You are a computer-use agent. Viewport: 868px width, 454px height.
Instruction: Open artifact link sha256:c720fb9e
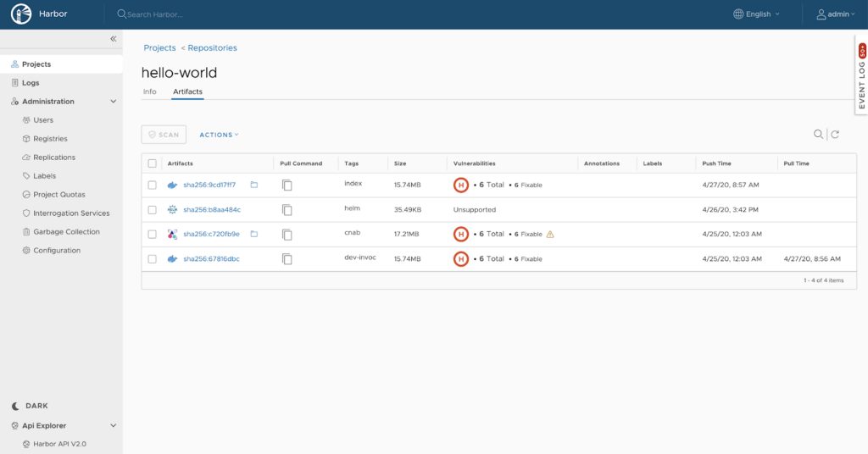click(x=211, y=234)
